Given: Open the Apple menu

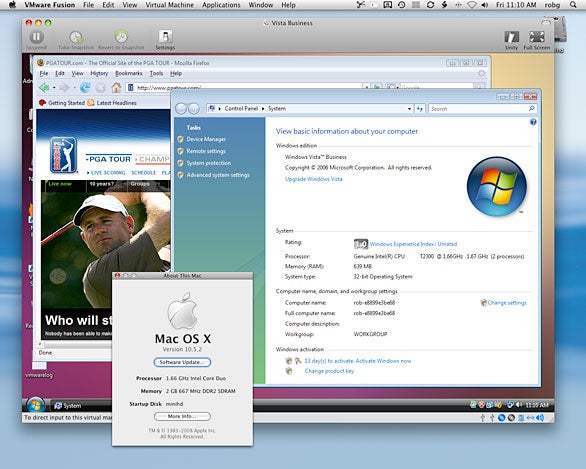Looking at the screenshot, I should (x=12, y=5).
